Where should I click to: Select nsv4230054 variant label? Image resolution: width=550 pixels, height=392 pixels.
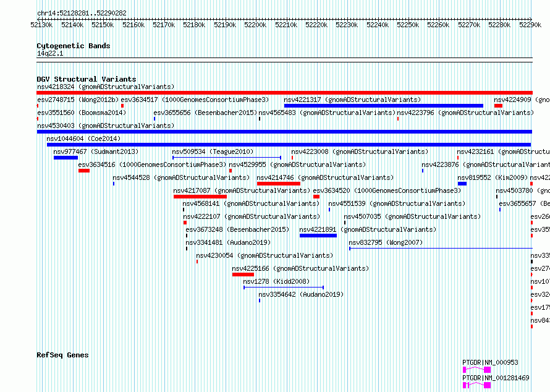pos(264,255)
